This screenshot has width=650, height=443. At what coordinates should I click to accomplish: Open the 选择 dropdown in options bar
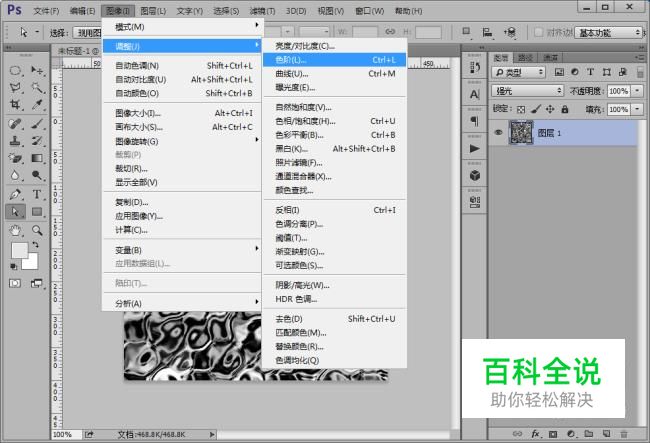coord(87,33)
